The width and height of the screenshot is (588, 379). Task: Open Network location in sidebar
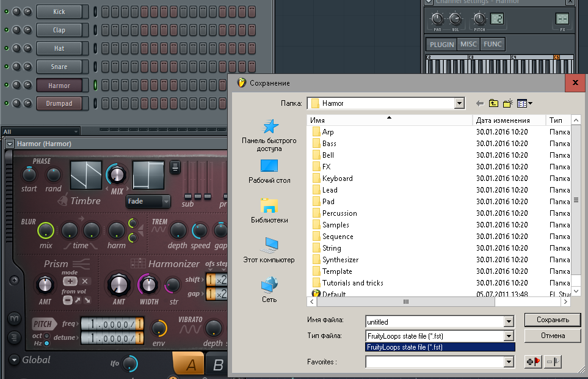[269, 290]
